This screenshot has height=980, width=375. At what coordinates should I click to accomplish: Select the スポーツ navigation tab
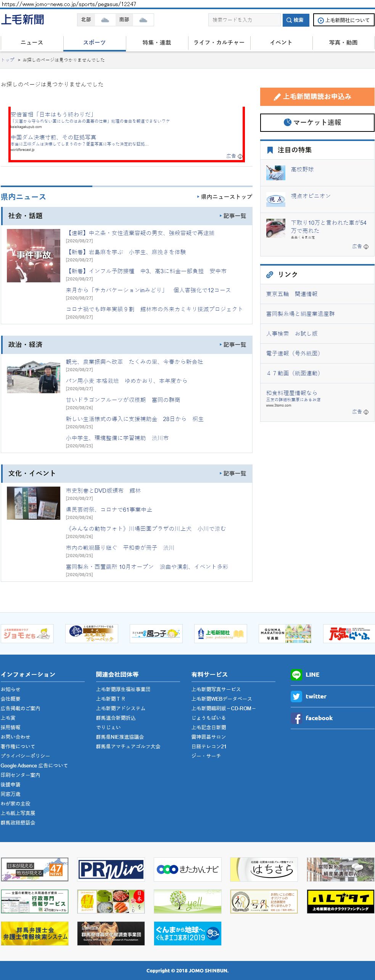(94, 43)
